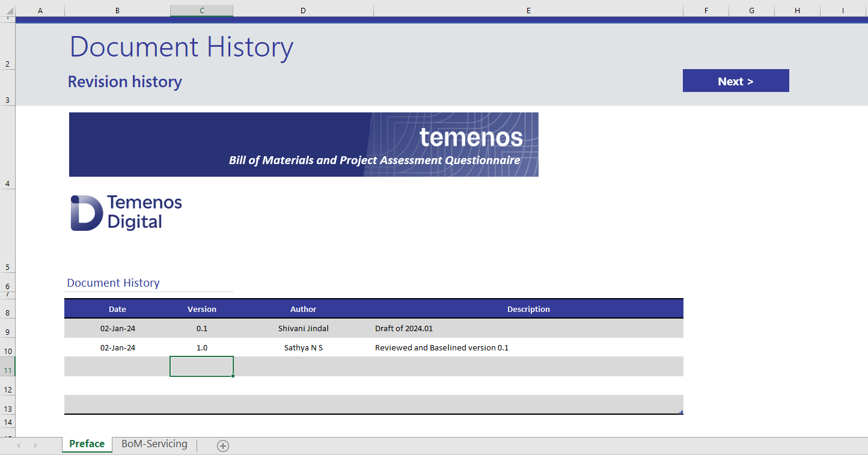Select row 12 header

point(7,386)
